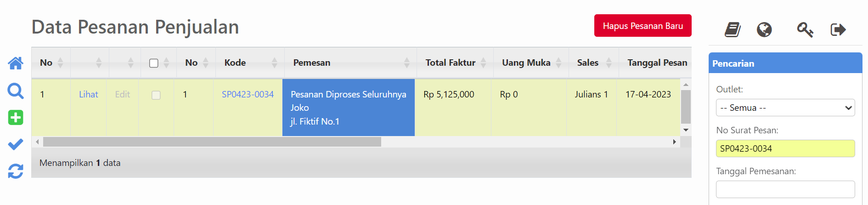Click the Tanggal Pemesanan input field
868x205 pixels.
tap(785, 189)
